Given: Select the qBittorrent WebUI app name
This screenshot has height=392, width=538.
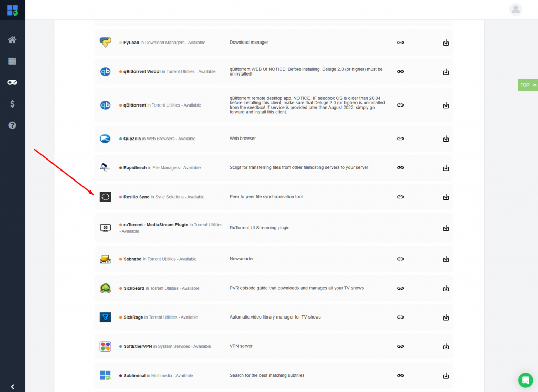Looking at the screenshot, I should tap(142, 71).
